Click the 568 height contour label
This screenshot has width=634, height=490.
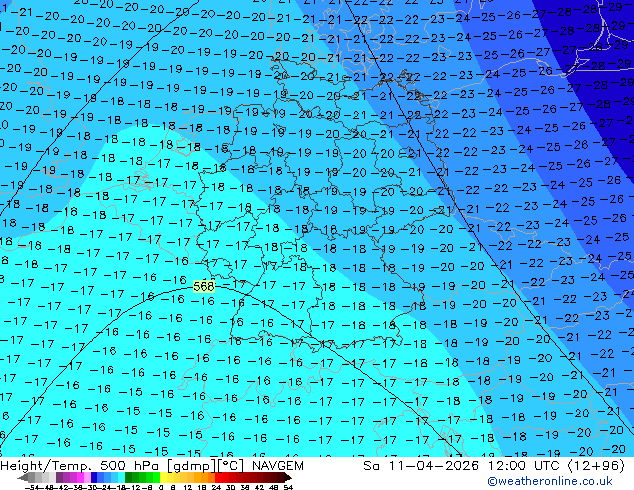[x=204, y=286]
